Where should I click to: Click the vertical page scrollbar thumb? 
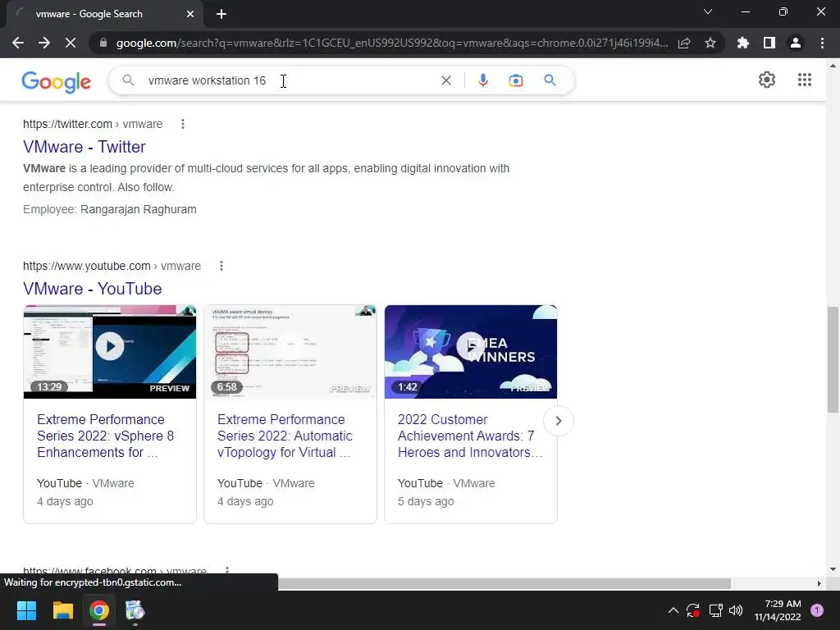[x=833, y=359]
